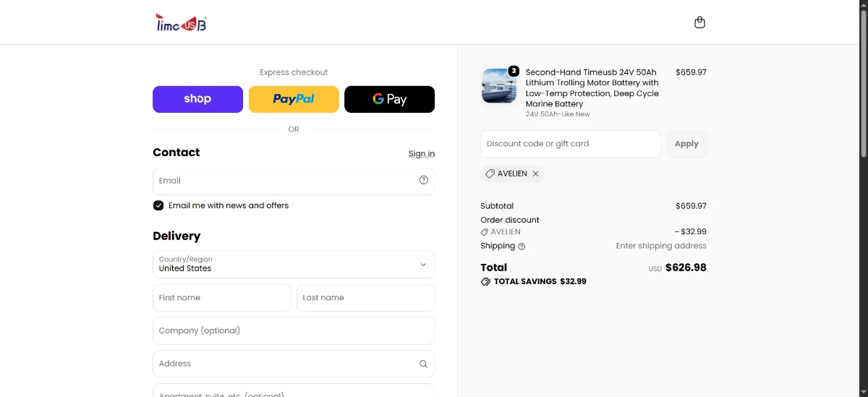This screenshot has width=868, height=397.
Task: Click the Contact heading
Action: click(x=176, y=153)
